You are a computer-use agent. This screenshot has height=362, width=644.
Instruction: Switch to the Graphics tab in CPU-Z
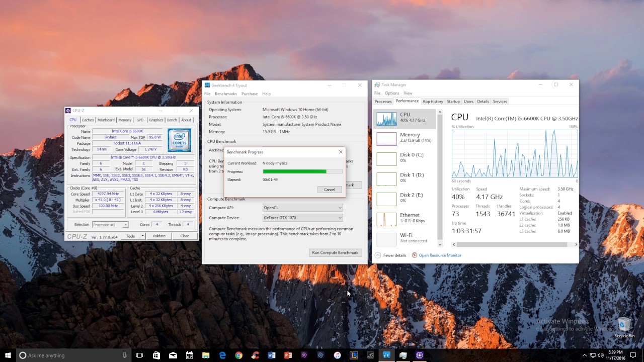(156, 120)
